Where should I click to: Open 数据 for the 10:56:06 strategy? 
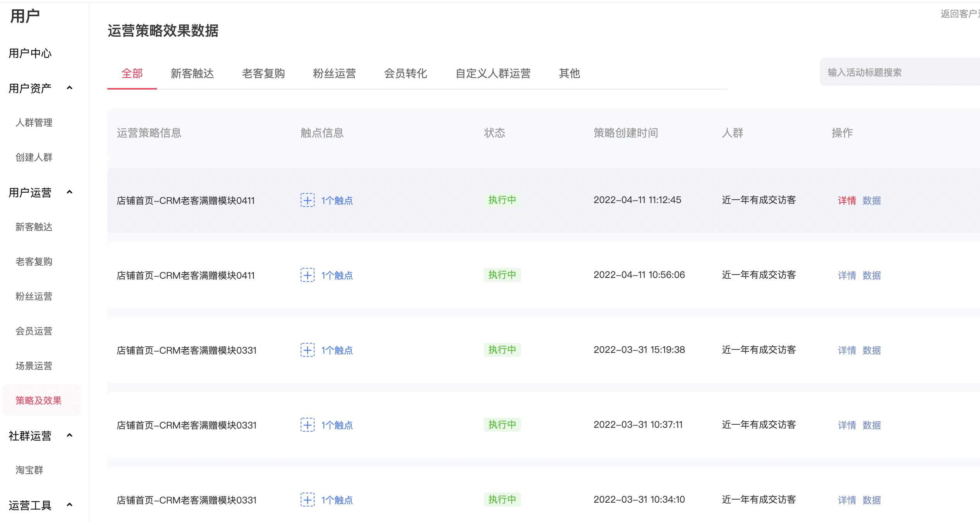[x=872, y=275]
